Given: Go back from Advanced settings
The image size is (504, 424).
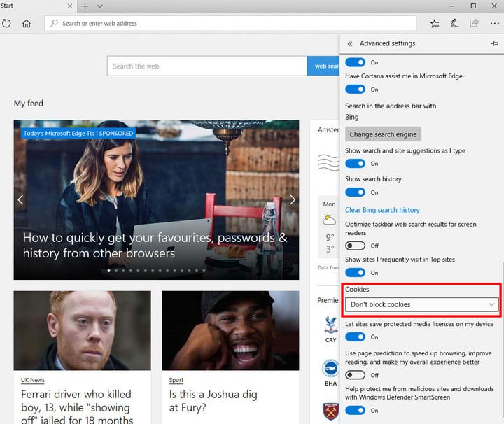Looking at the screenshot, I should pos(350,43).
